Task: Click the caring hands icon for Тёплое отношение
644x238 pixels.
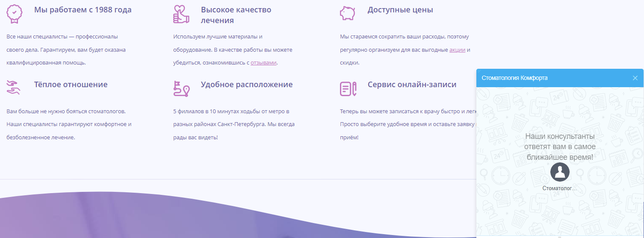Action: click(14, 87)
